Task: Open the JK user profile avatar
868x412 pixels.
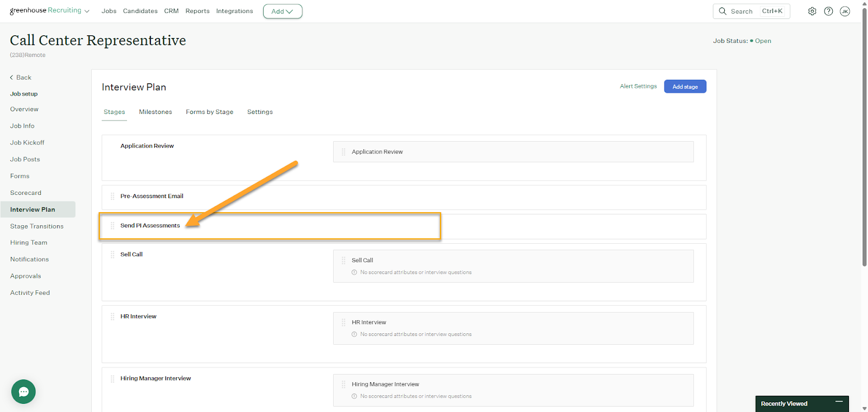Action: 845,11
